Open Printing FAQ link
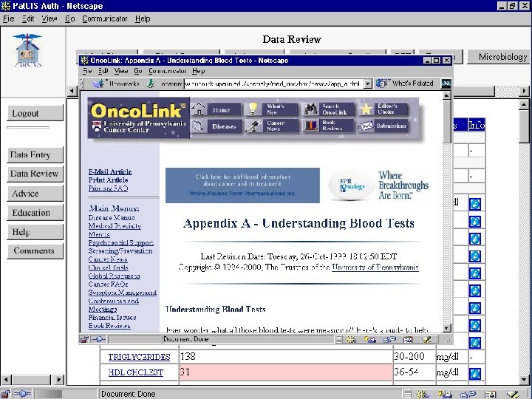This screenshot has height=399, width=532. coord(108,188)
